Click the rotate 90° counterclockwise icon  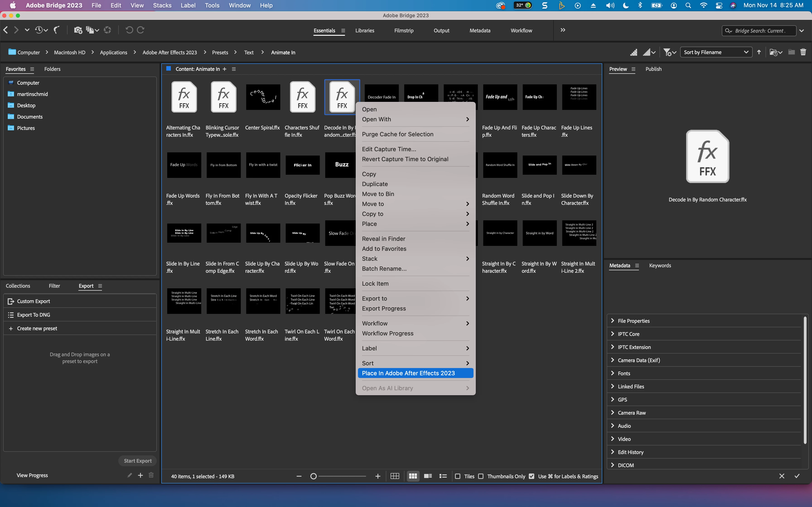(129, 30)
